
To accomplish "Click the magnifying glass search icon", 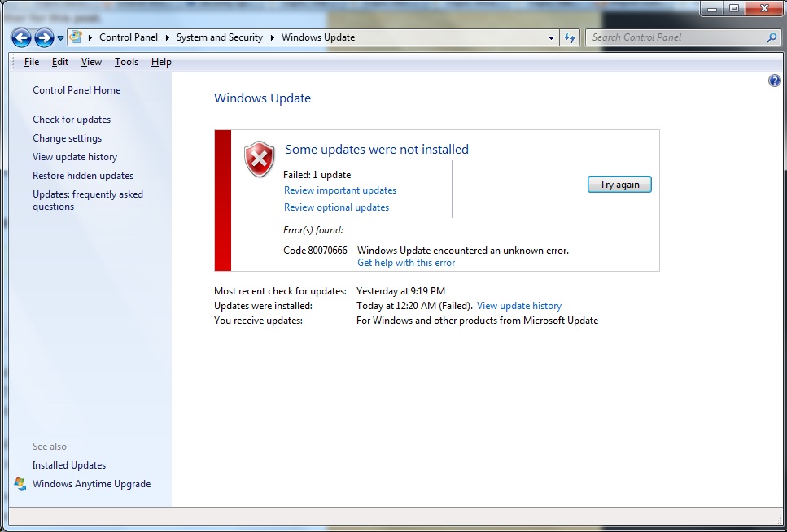I will (x=772, y=37).
